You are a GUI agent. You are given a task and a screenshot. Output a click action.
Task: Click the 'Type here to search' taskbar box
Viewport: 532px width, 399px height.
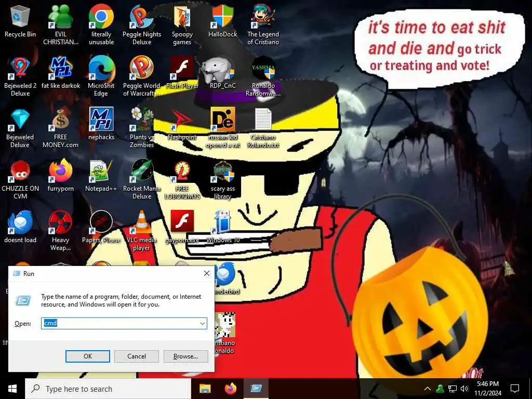[x=108, y=389]
